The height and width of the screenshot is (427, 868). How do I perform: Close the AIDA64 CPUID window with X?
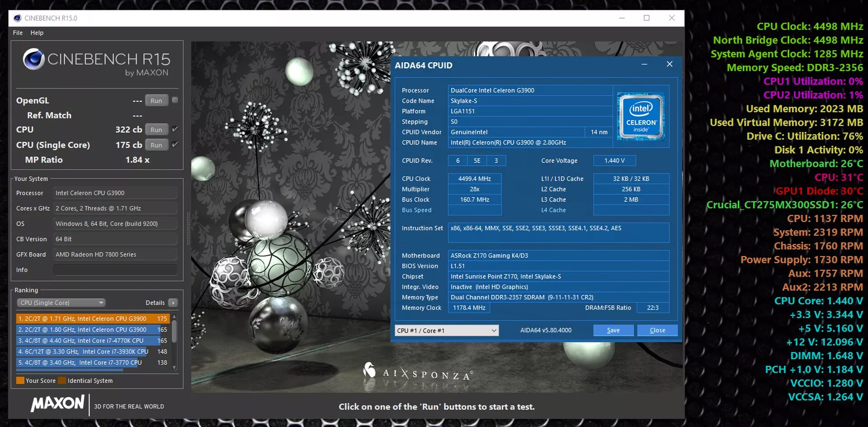click(x=670, y=64)
